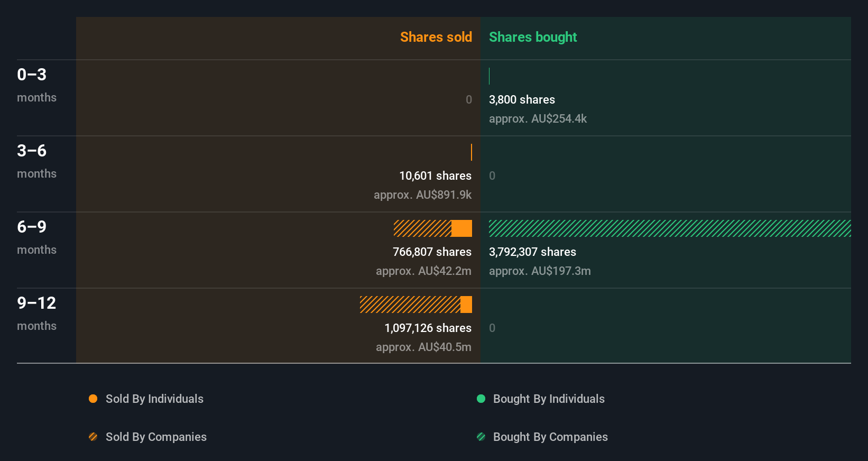Image resolution: width=868 pixels, height=461 pixels.
Task: Click the approx. AU$891.9k amount
Action: coord(422,195)
